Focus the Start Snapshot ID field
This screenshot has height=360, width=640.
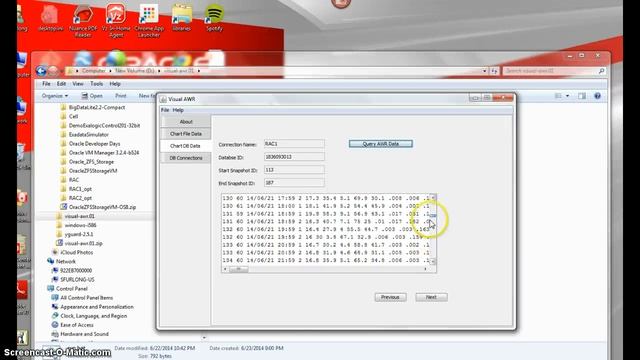coord(294,170)
